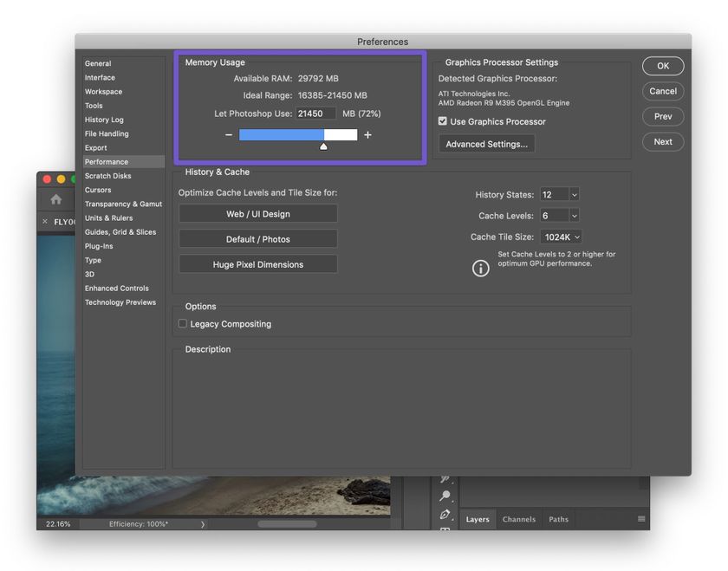Disable the Use Graphics Processor checkbox
Viewport: 728px width, 571px height.
coord(442,121)
